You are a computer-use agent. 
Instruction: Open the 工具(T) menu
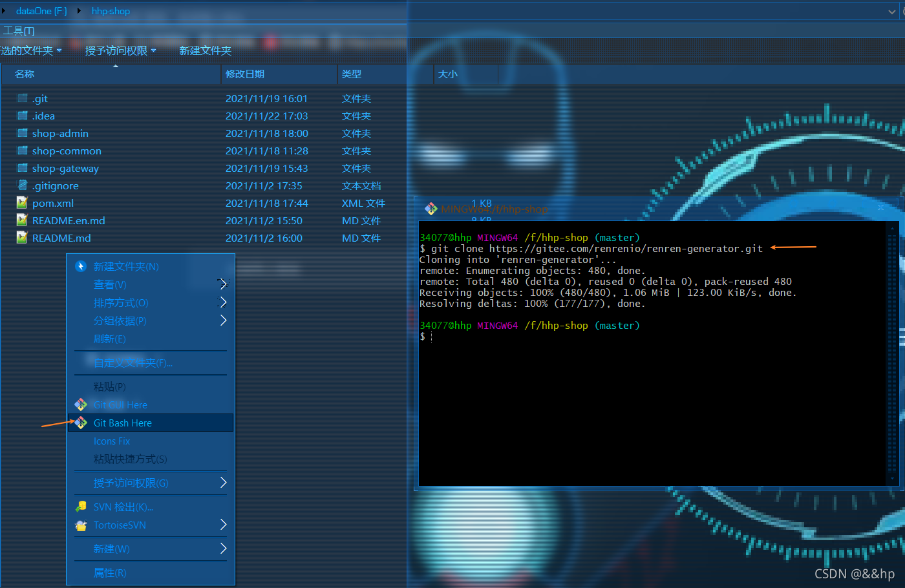tap(19, 30)
